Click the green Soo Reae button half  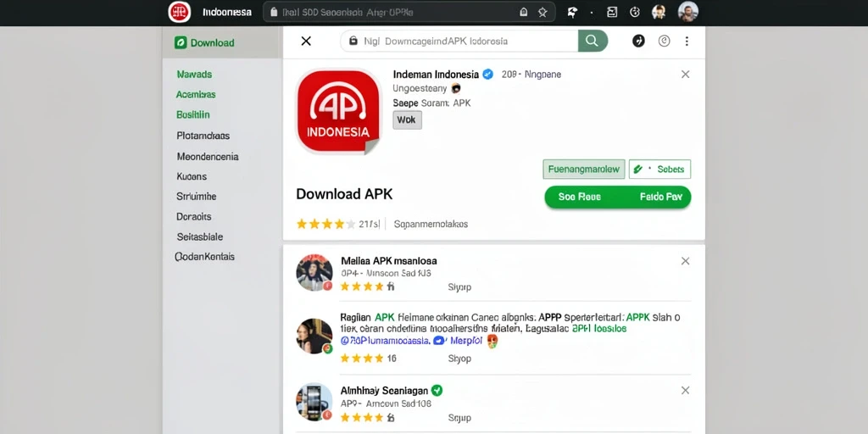(x=580, y=197)
